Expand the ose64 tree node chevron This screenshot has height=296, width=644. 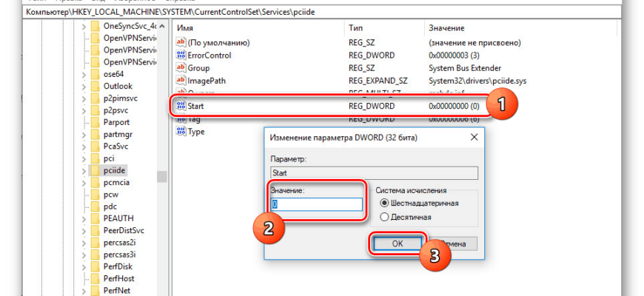tap(84, 74)
